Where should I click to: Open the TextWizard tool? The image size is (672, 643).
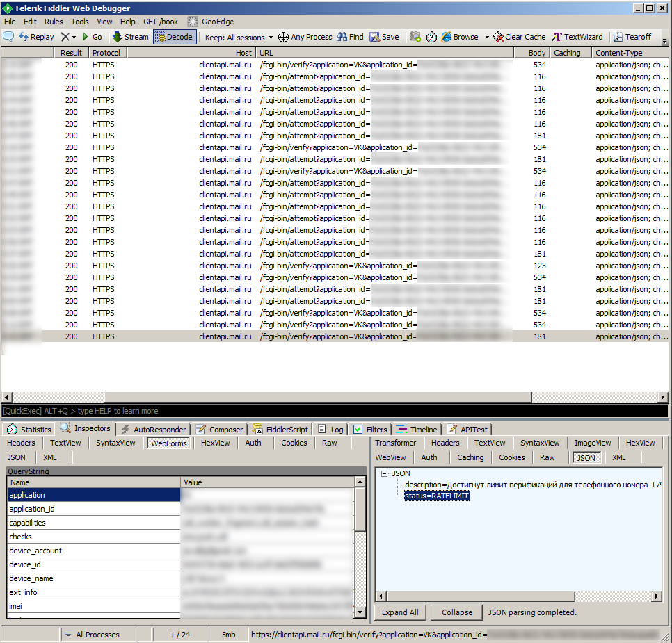[x=577, y=37]
